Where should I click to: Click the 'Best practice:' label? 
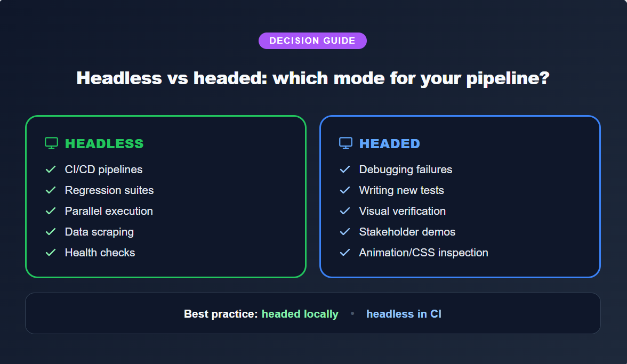pos(221,314)
